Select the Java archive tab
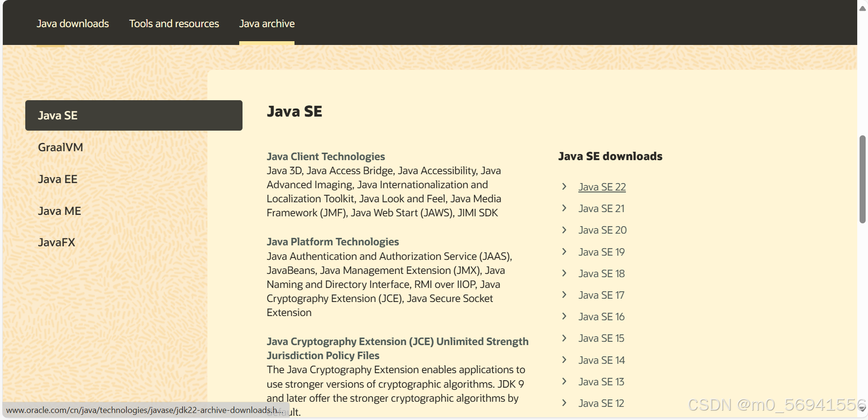This screenshot has width=868, height=420. coord(267,23)
